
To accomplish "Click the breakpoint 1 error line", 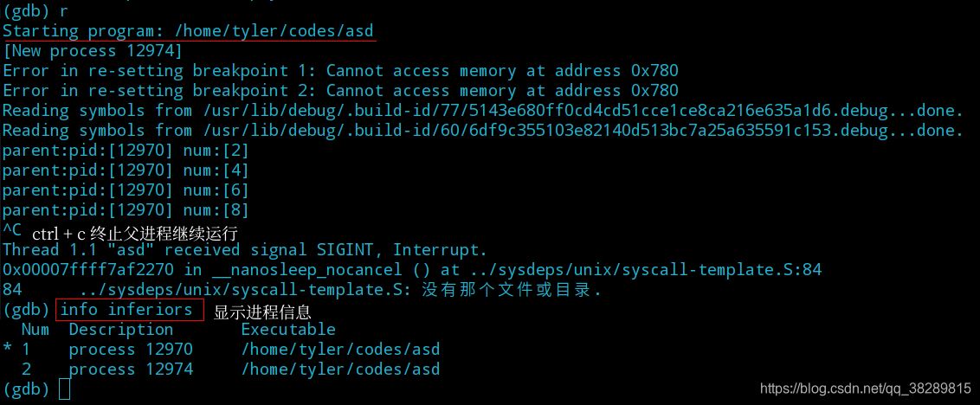I will click(x=340, y=71).
